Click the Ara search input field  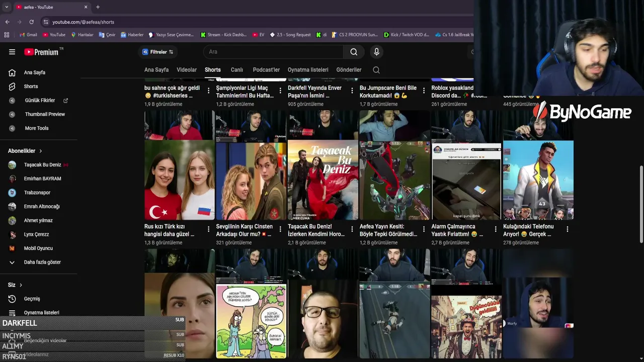274,52
